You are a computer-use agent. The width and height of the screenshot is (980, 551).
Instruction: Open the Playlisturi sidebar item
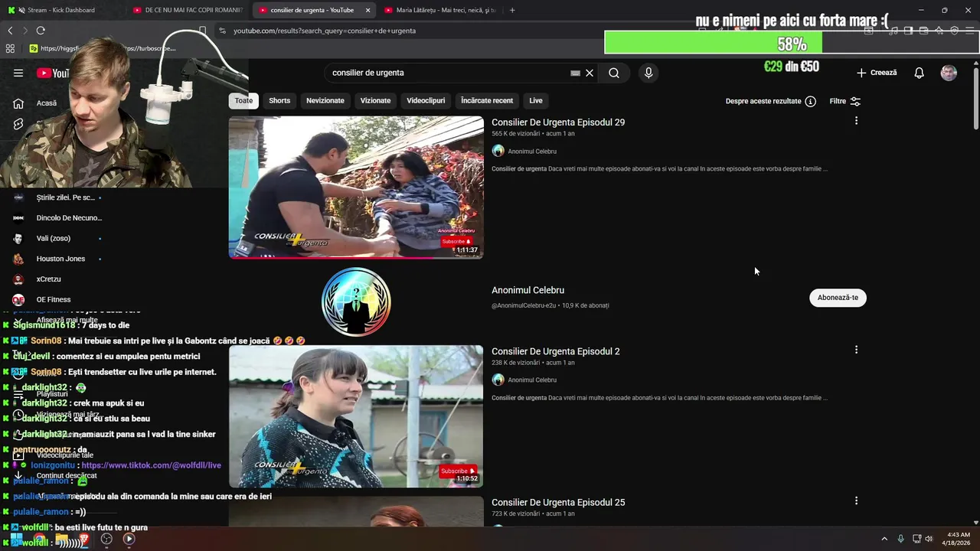pyautogui.click(x=52, y=394)
